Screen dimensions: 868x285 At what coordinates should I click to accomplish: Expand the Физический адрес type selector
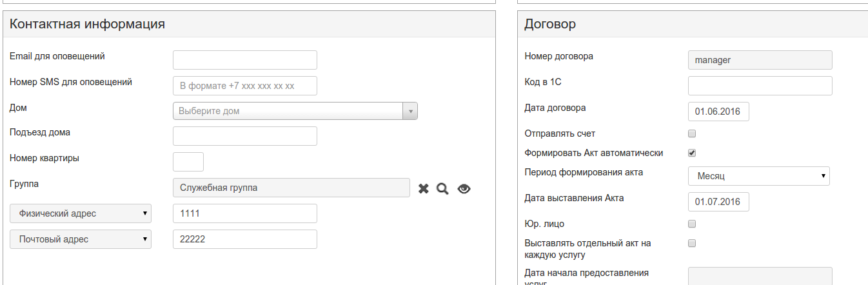point(81,213)
